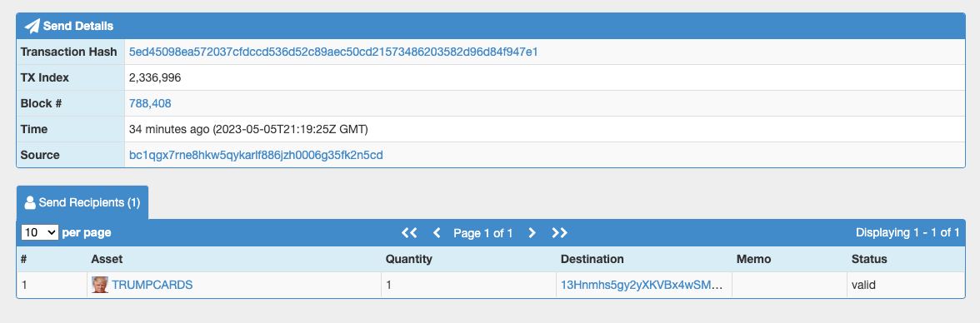Click the person icon on Send Recipients tab
Viewport: 980px width, 323px height.
coord(29,202)
